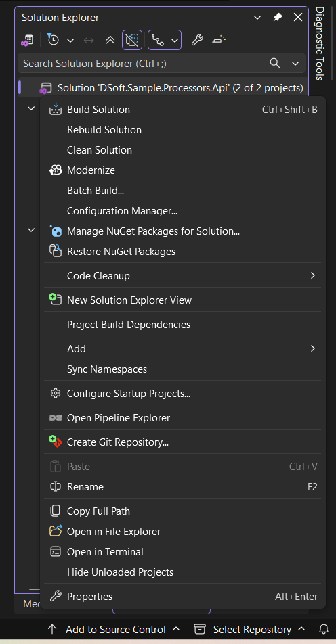Switch between solution and folder views icon
Image resolution: width=336 pixels, height=644 pixels.
coord(27,41)
